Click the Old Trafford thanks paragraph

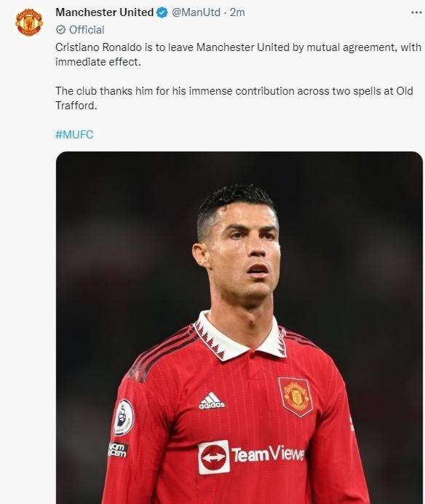(x=234, y=98)
